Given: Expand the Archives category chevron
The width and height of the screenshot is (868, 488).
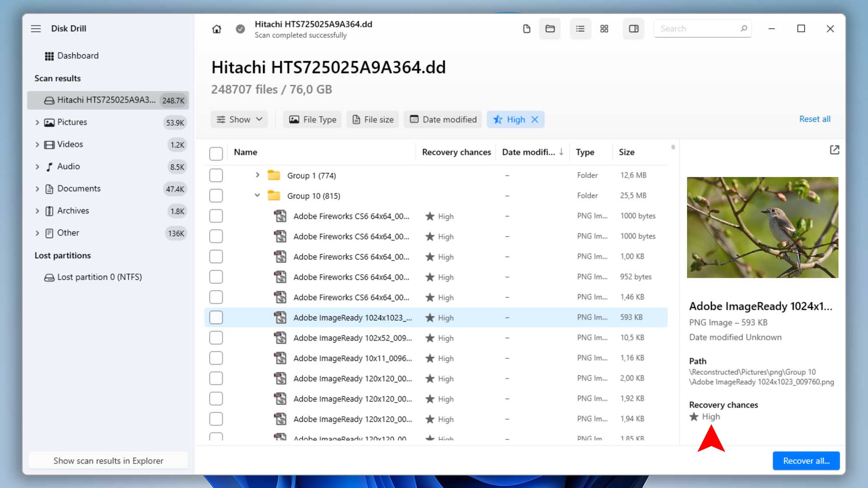Looking at the screenshot, I should pyautogui.click(x=37, y=211).
